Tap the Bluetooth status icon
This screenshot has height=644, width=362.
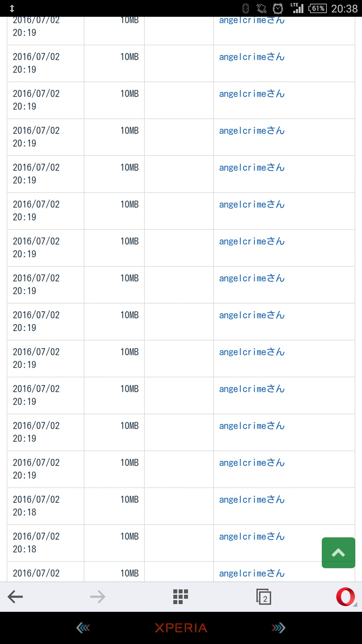pyautogui.click(x=246, y=8)
